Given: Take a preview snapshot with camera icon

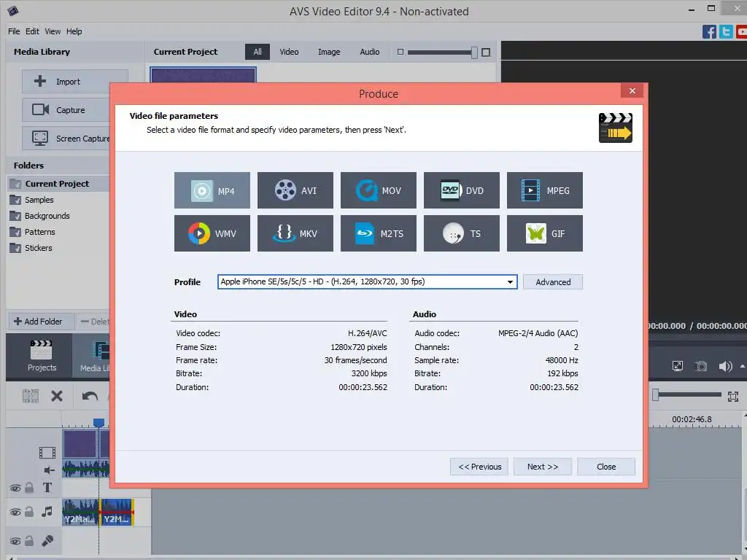Looking at the screenshot, I should coord(701,366).
